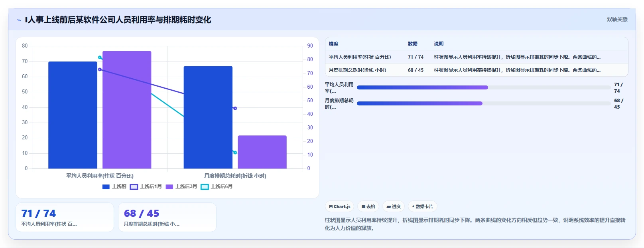
Task: Toggle the 上线后1月 legend series
Action: pos(146,186)
